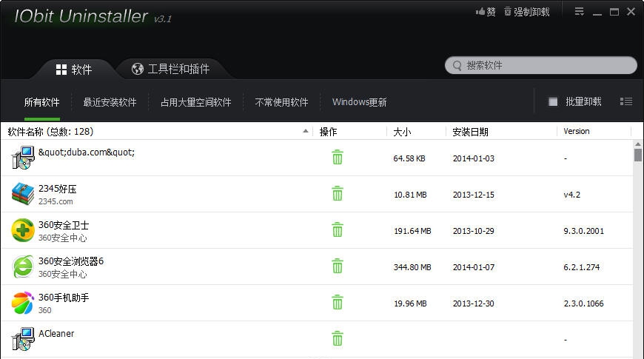This screenshot has width=644, height=359.
Task: Sort list by 操作 column header
Action: pos(349,132)
